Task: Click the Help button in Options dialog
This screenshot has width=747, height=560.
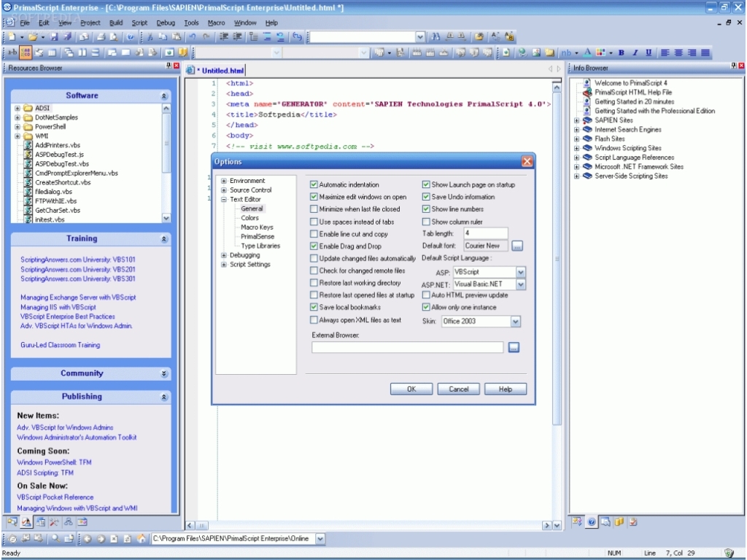Action: click(506, 389)
